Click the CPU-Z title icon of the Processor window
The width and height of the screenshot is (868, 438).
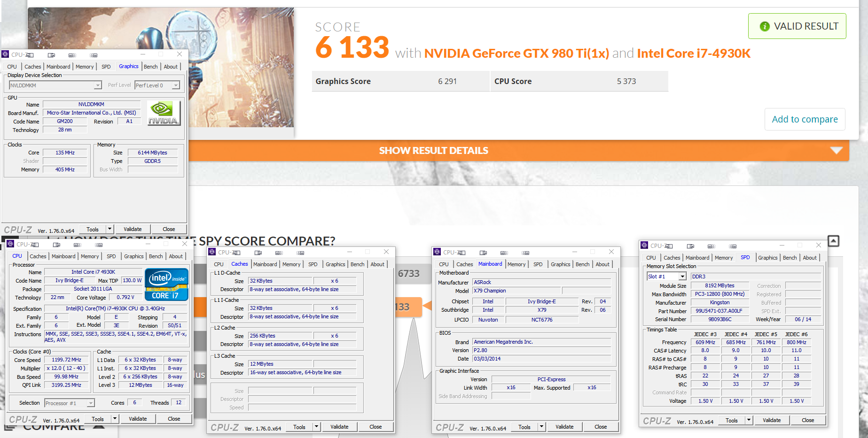pos(11,244)
